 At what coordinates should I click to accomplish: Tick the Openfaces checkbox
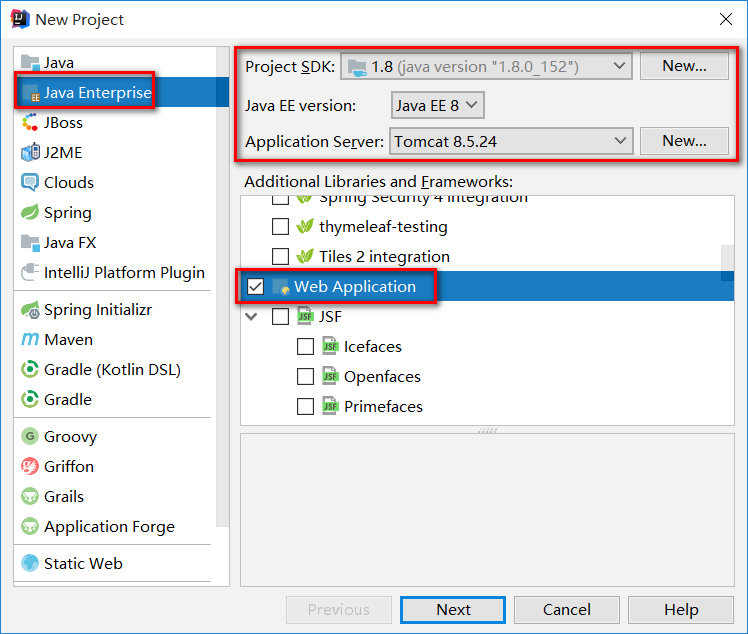[x=305, y=377]
